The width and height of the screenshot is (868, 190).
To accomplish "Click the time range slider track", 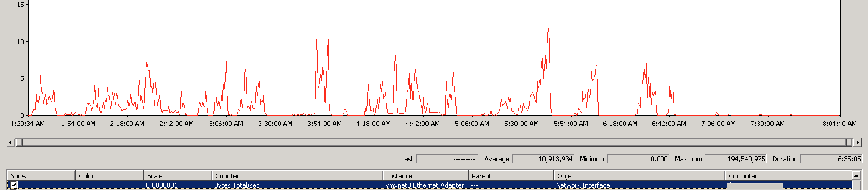I will tap(434, 142).
